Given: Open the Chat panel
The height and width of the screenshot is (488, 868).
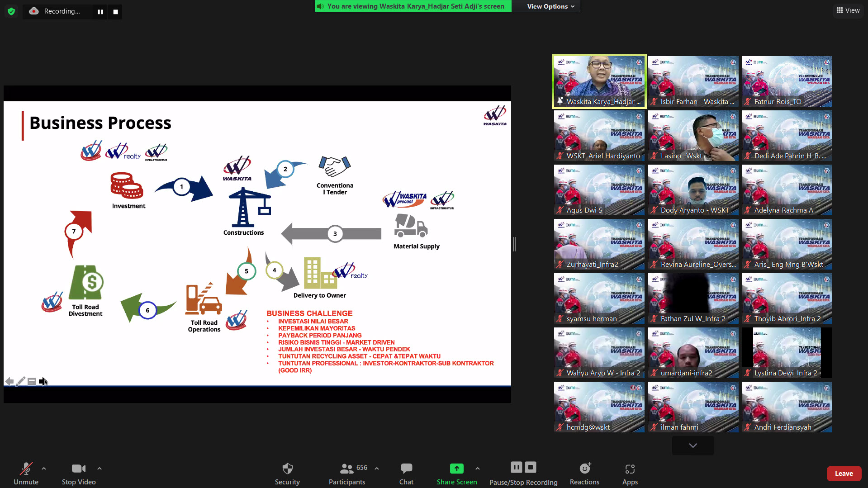Looking at the screenshot, I should coord(406,473).
